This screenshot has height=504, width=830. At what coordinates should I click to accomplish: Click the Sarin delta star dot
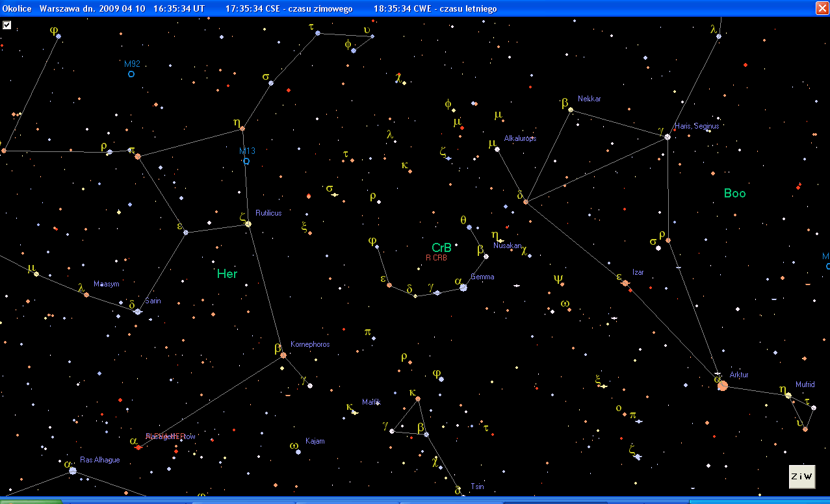[138, 312]
